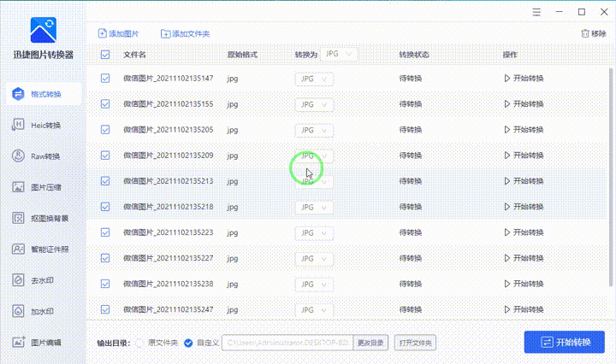
Task: Select the 自定义 output radio button
Action: (188, 343)
